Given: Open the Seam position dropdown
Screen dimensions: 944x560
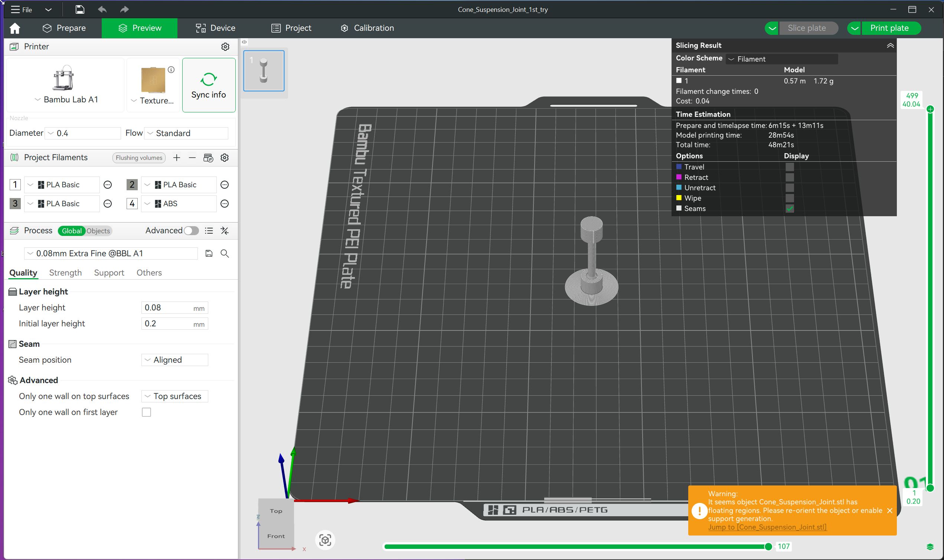Looking at the screenshot, I should [x=174, y=360].
